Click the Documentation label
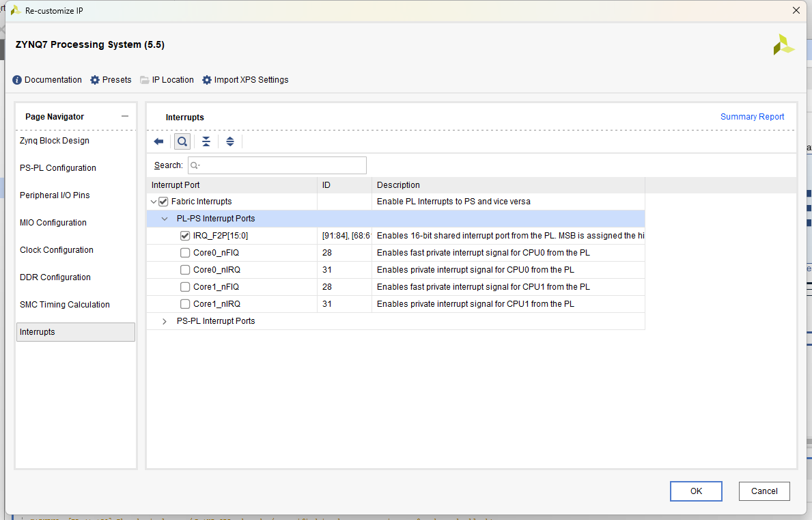Screen dimensions: 812x520 click(x=53, y=80)
